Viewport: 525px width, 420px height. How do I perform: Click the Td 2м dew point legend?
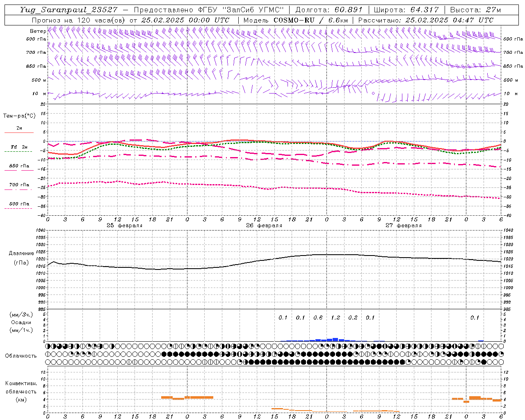coord(19,147)
